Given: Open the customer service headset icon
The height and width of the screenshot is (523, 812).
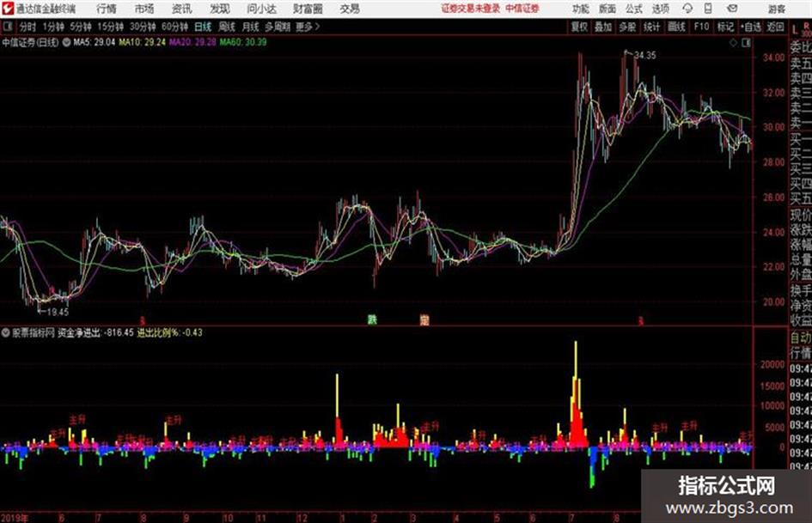Looking at the screenshot, I should tap(687, 9).
